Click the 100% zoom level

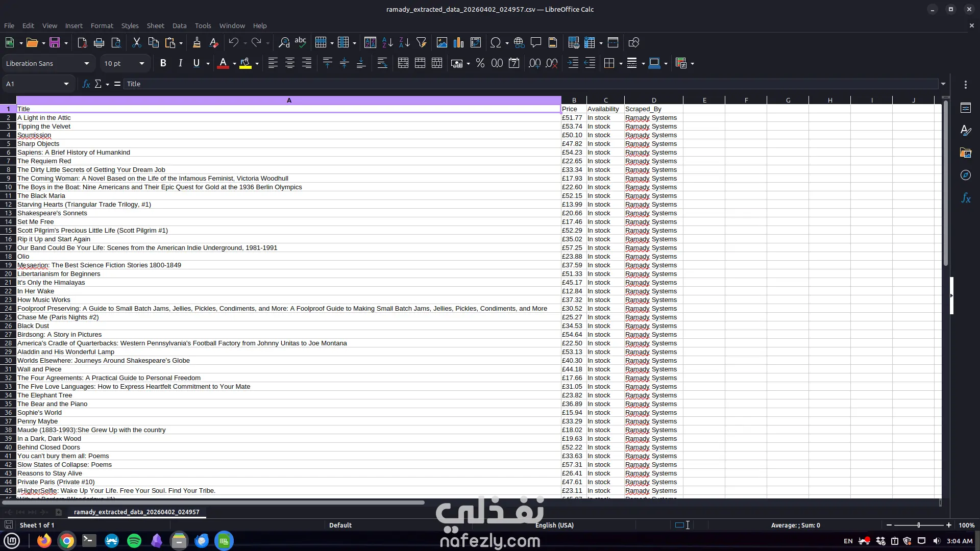(966, 525)
